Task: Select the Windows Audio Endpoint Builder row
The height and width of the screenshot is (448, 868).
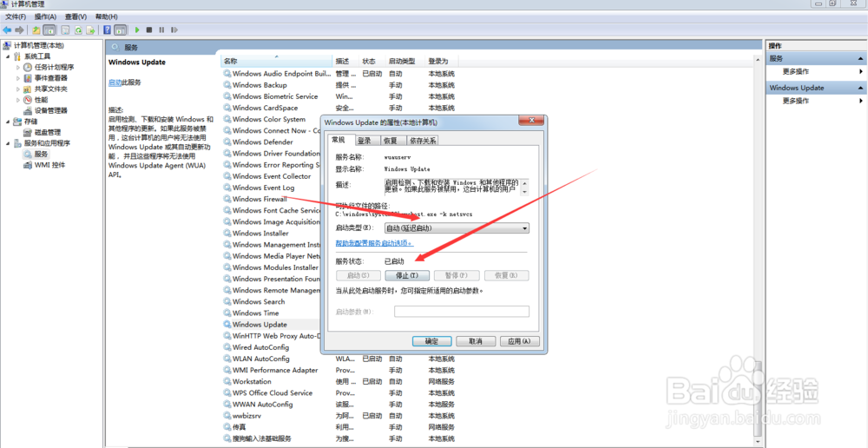Action: [x=339, y=74]
